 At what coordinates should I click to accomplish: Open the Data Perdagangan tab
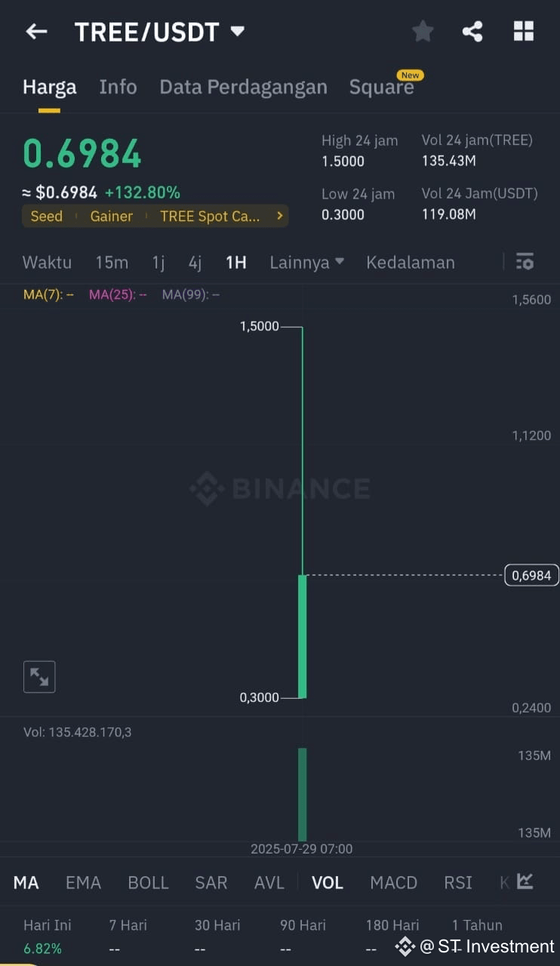pos(243,87)
